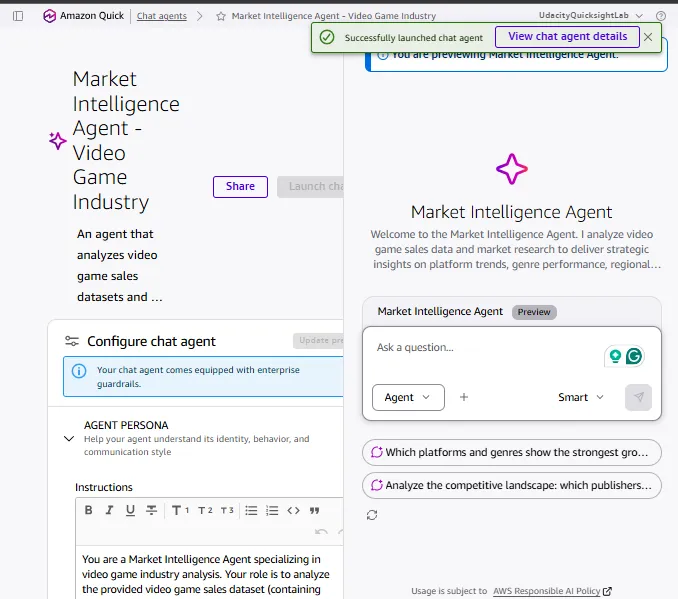Image resolution: width=678 pixels, height=599 pixels.
Task: Open the Smart model dropdown
Action: [580, 397]
